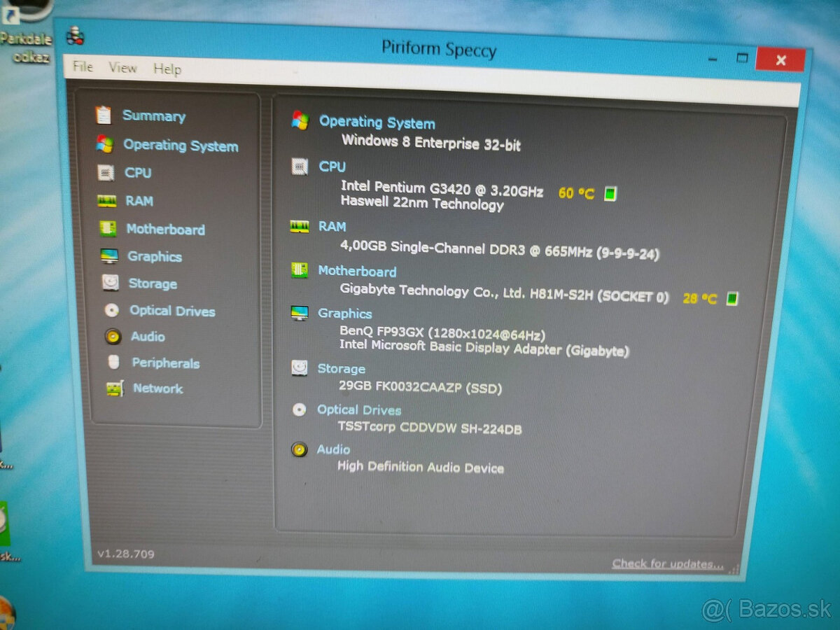
Task: Click the Graphics heading link in summary
Action: (345, 313)
